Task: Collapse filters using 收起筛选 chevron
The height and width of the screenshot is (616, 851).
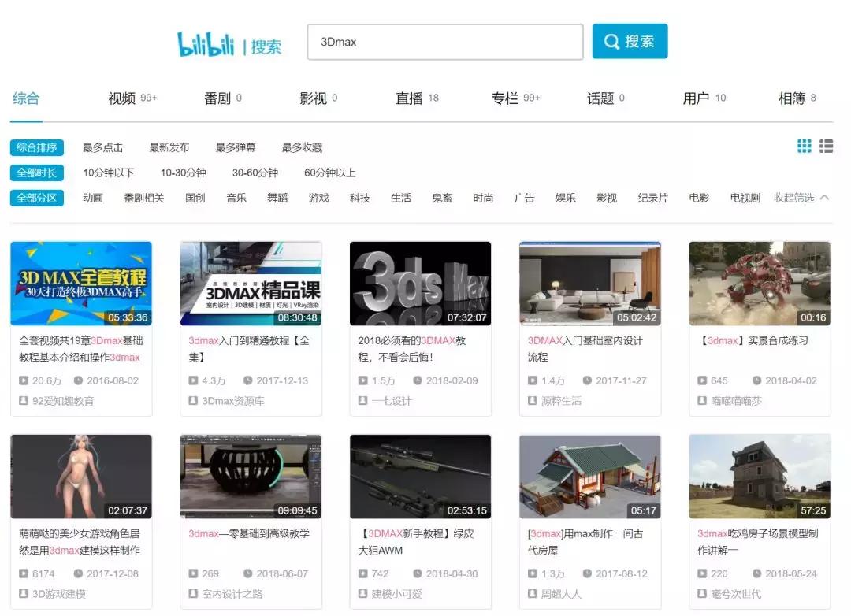Action: click(802, 198)
